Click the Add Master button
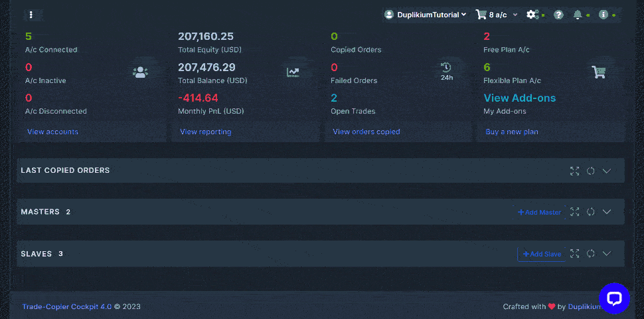This screenshot has height=319, width=644. click(539, 213)
